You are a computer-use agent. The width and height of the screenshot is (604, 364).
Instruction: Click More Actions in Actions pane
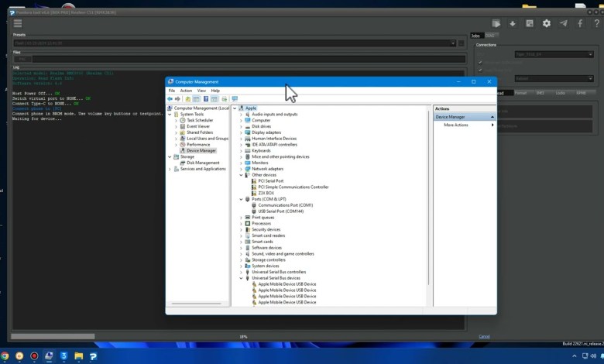[x=455, y=125]
